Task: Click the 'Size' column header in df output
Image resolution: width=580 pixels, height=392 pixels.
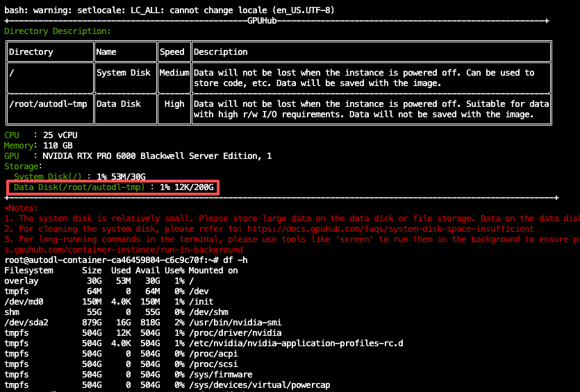Action: coord(92,271)
